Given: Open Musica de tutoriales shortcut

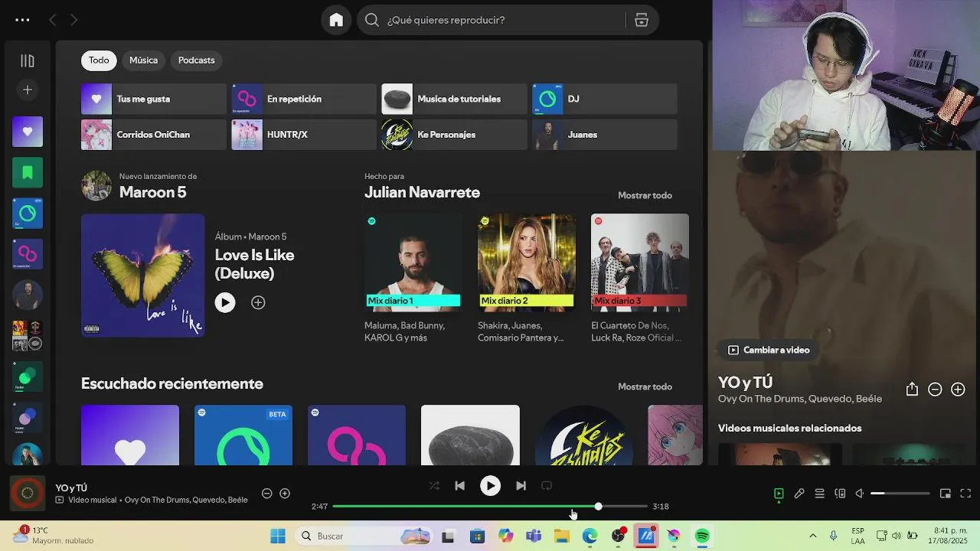Looking at the screenshot, I should (x=454, y=99).
